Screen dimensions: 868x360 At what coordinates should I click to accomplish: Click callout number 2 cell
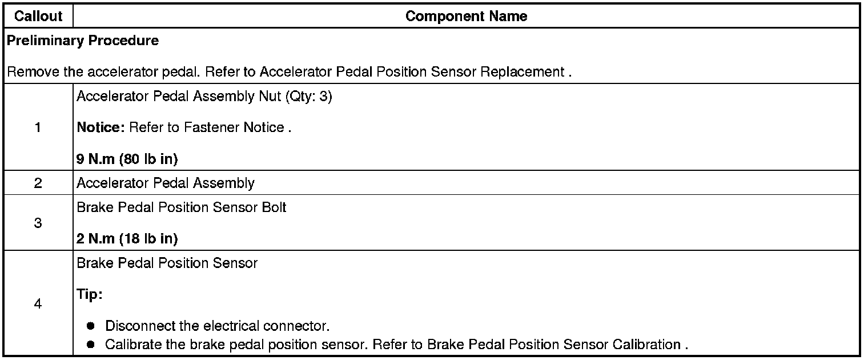pos(38,183)
